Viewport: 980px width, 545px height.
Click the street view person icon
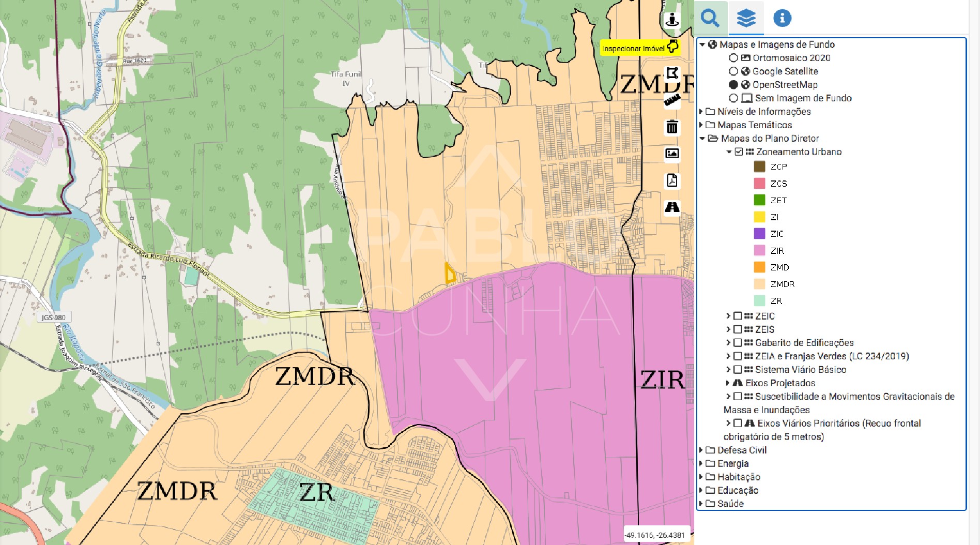(672, 20)
